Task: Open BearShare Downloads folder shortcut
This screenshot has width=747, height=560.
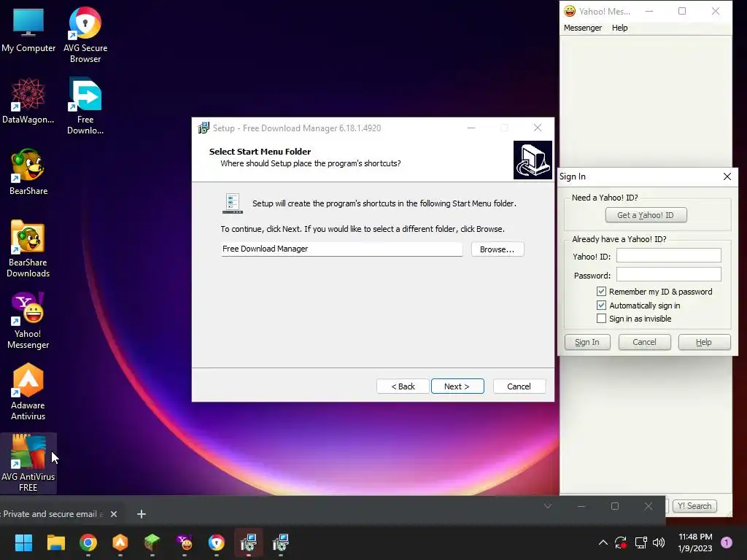Action: 28,249
